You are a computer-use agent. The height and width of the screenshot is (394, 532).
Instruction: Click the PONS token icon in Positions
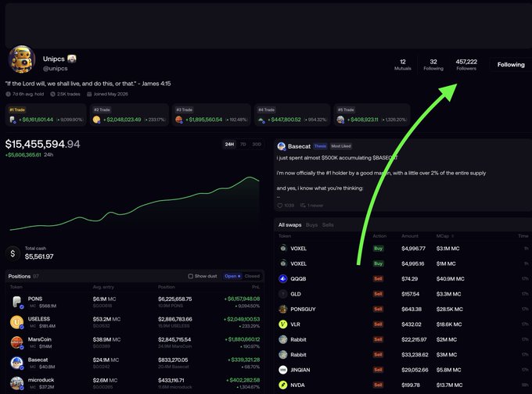16,302
